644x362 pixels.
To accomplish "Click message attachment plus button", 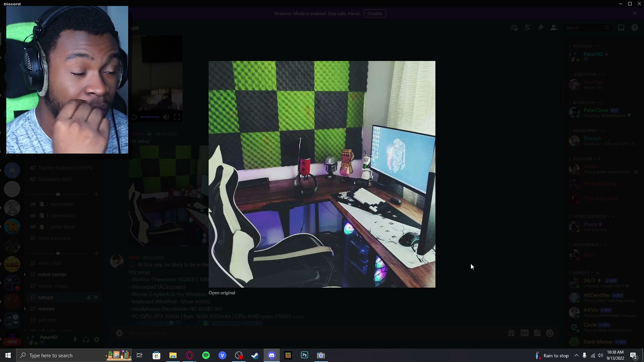I will 119,333.
